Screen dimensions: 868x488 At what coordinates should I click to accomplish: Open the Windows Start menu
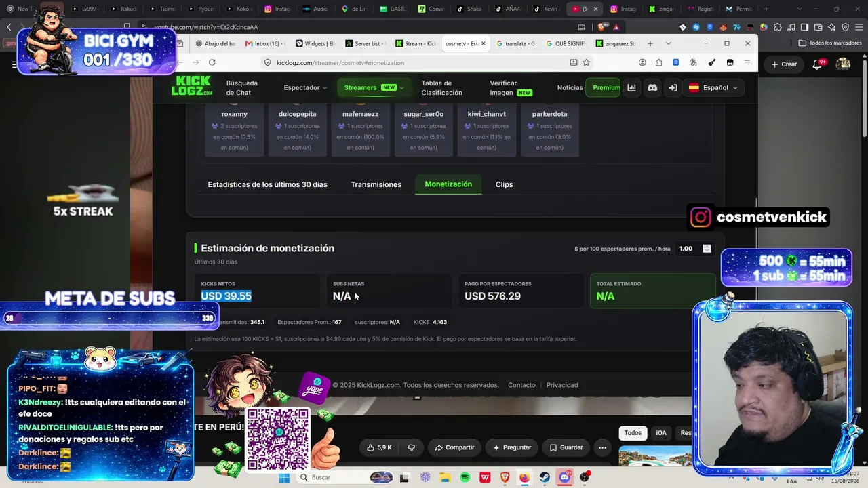(284, 478)
